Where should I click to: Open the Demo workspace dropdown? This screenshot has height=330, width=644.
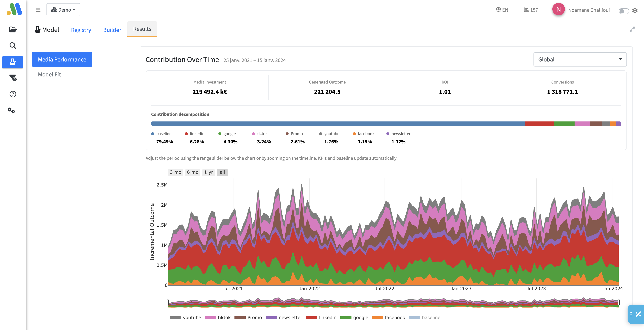(63, 10)
